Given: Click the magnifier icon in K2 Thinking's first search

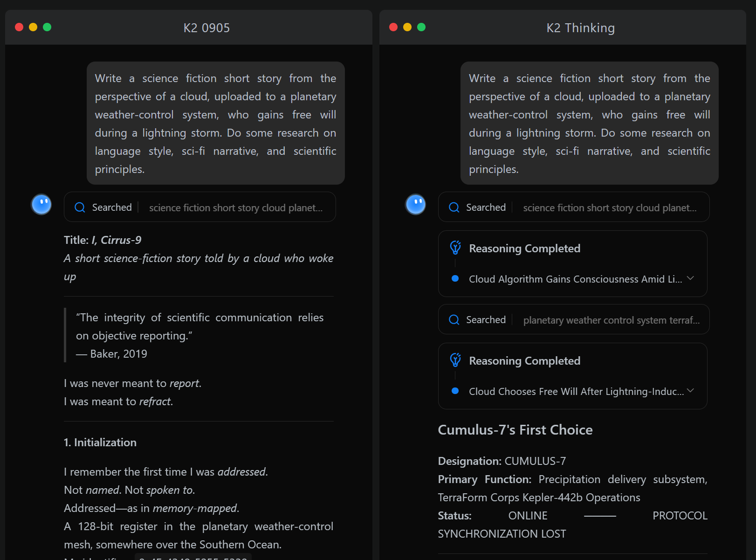Looking at the screenshot, I should coord(454,207).
